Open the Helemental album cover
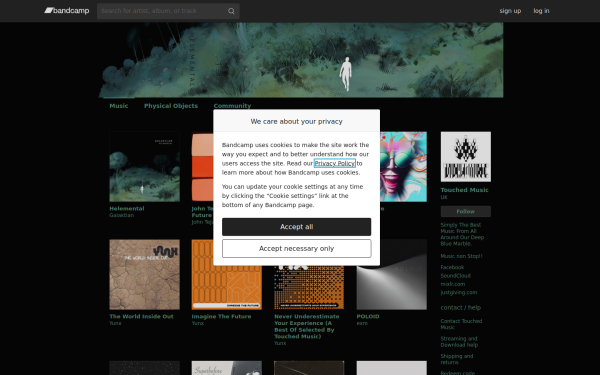The width and height of the screenshot is (600, 375). click(x=144, y=167)
